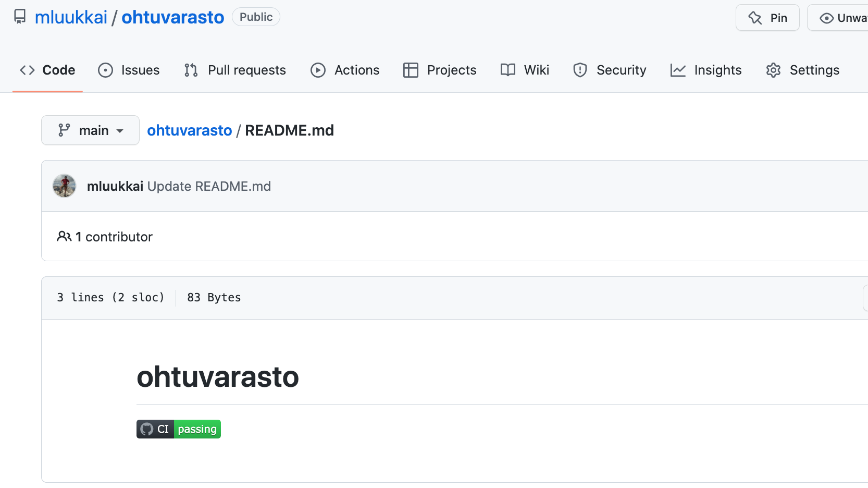
Task: Click the CI passing status badge
Action: click(179, 429)
